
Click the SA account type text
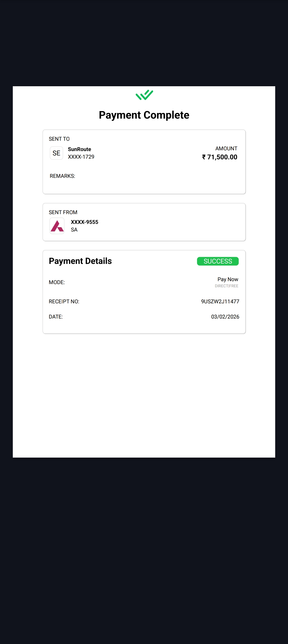(x=74, y=230)
